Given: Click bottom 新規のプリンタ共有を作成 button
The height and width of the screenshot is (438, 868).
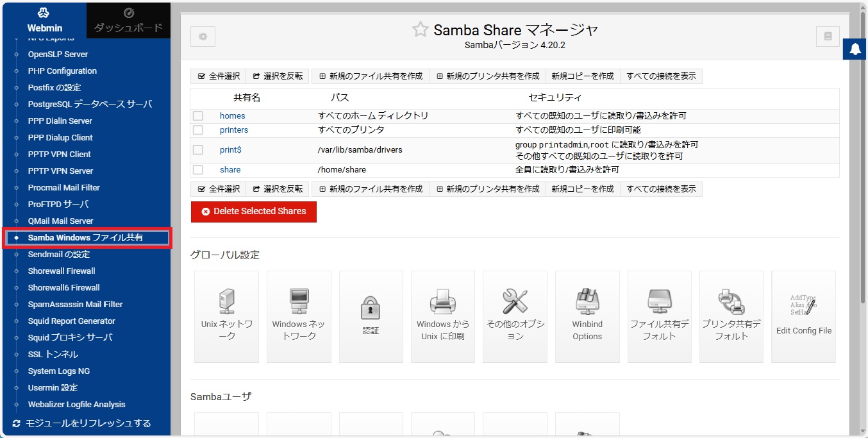Looking at the screenshot, I should tap(487, 189).
